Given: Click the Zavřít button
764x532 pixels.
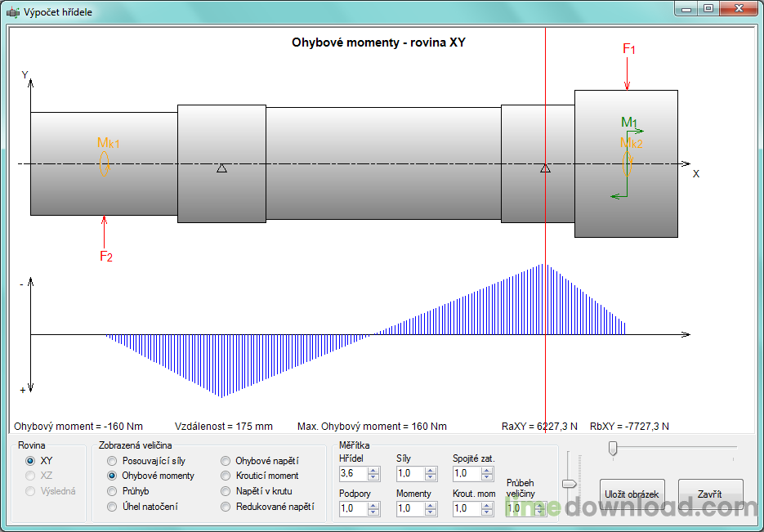Looking at the screenshot, I should (x=710, y=494).
